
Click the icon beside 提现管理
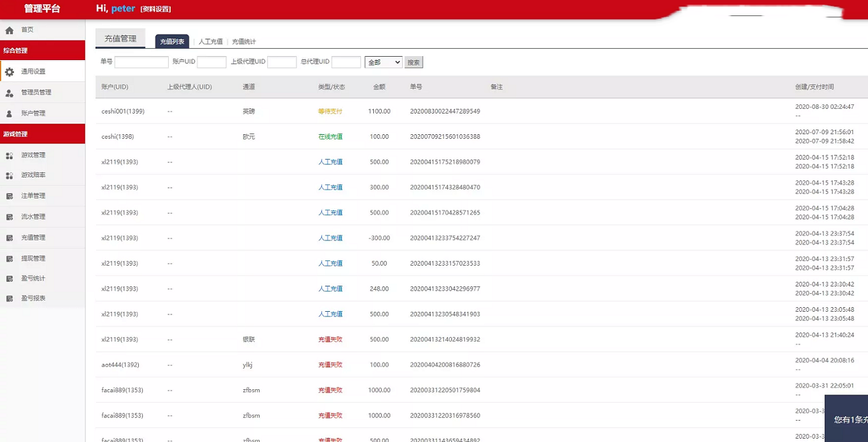click(x=9, y=258)
